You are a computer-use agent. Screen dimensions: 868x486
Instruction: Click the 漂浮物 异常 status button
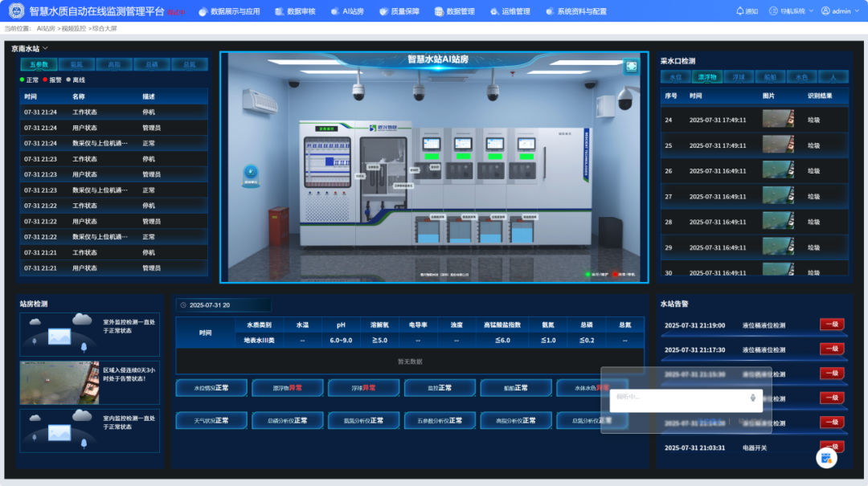click(x=287, y=388)
